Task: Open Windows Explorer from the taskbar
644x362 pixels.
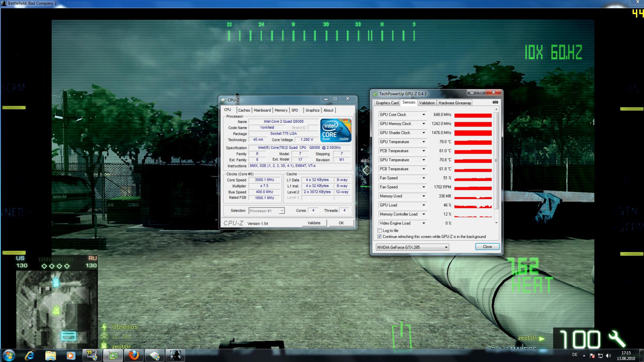Action: point(50,355)
